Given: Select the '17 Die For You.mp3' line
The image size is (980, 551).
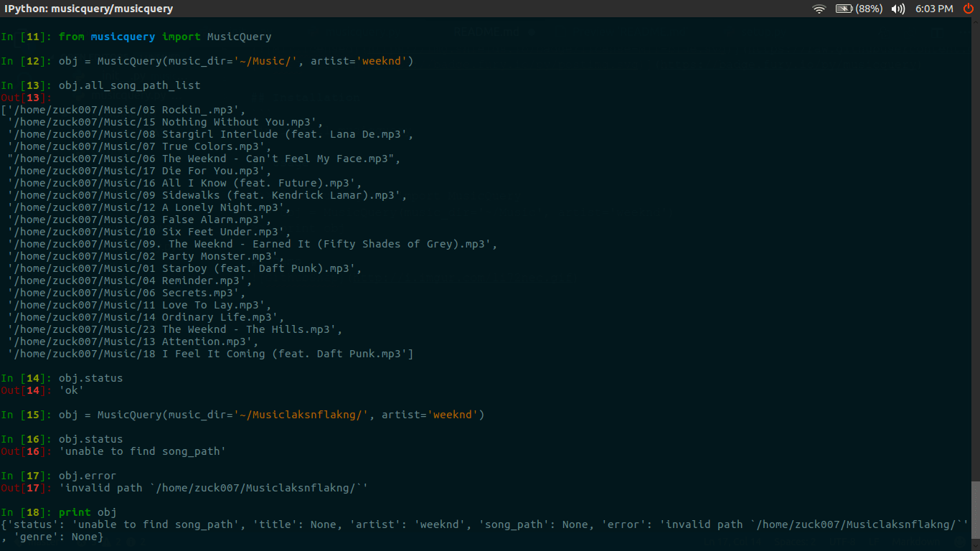Looking at the screenshot, I should 140,171.
